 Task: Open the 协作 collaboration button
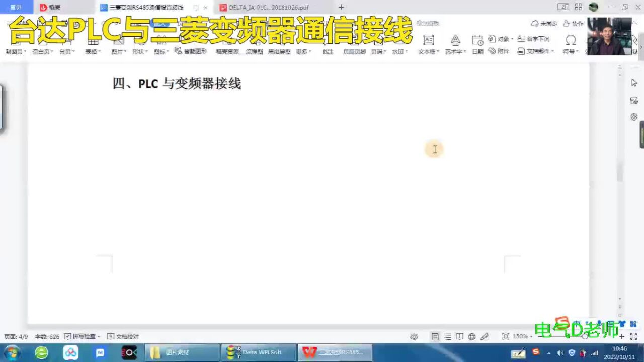[x=574, y=24]
